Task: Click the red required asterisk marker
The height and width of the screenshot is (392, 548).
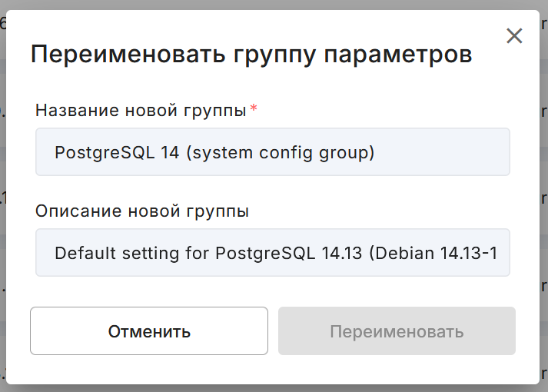Action: [x=254, y=108]
